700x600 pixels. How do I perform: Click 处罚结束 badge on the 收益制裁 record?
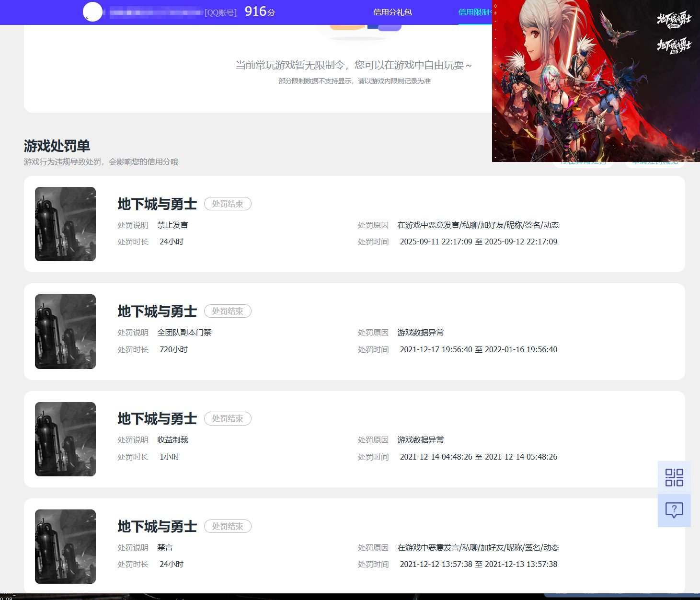[x=228, y=418]
